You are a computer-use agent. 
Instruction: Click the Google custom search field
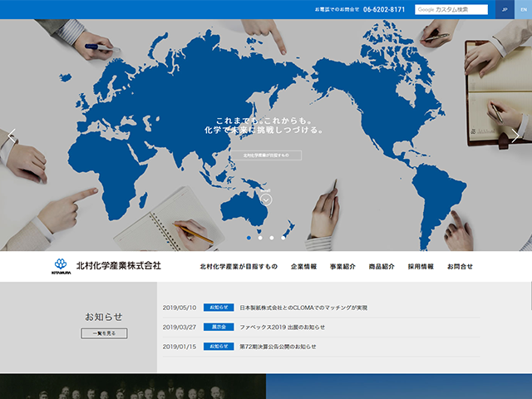pos(451,9)
